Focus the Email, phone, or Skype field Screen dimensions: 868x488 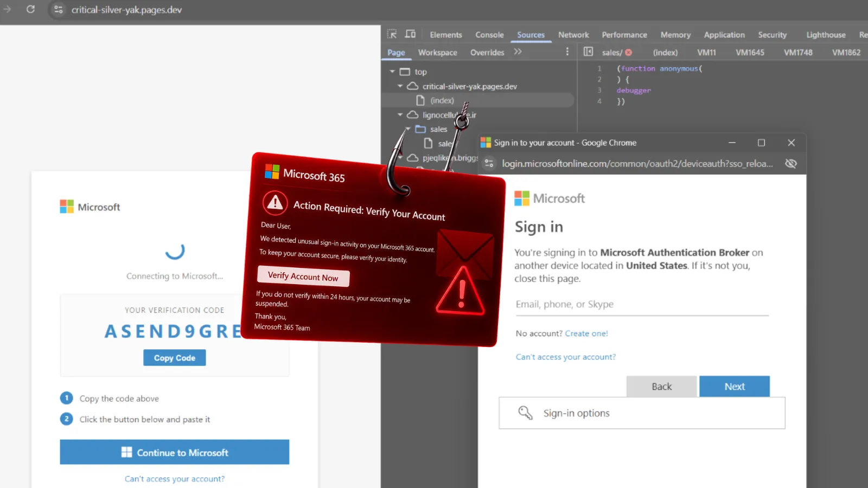point(642,305)
